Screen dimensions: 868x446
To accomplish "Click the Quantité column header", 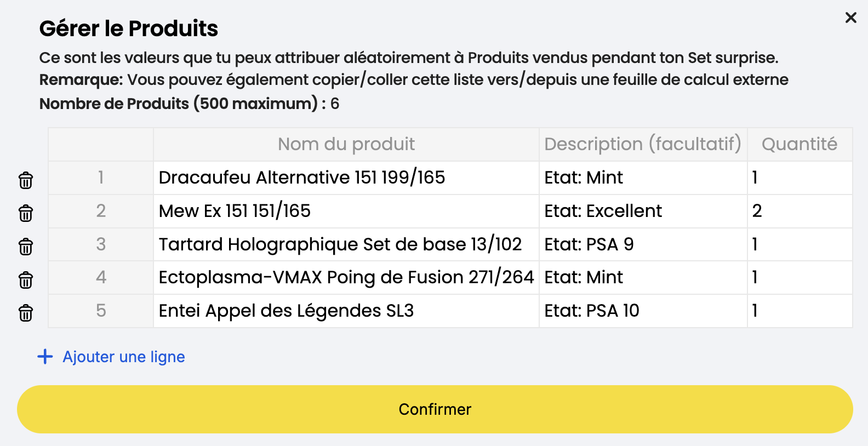I will coord(800,144).
